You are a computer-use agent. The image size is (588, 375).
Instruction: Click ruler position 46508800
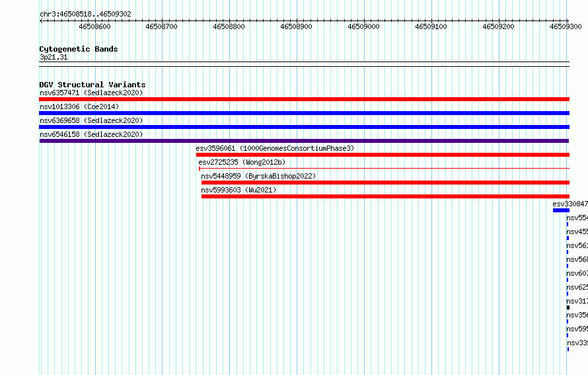[x=229, y=26]
